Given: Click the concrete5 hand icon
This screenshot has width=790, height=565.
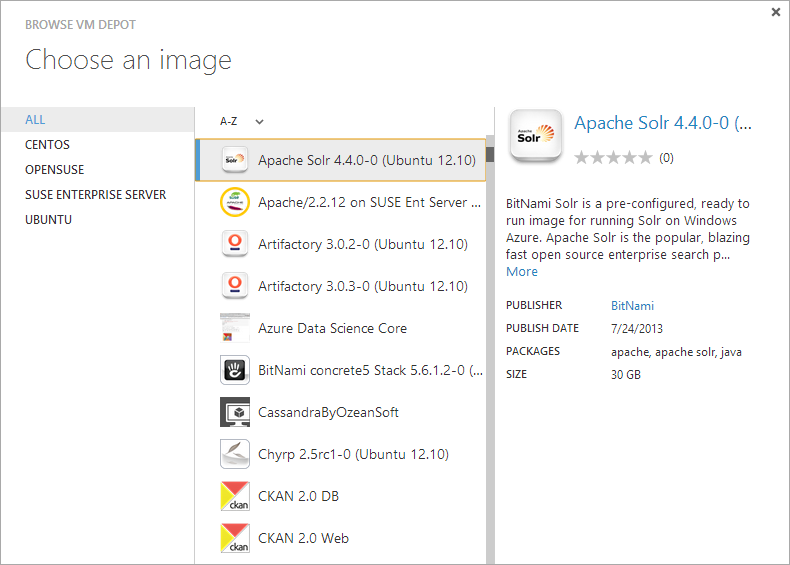Looking at the screenshot, I should point(235,370).
